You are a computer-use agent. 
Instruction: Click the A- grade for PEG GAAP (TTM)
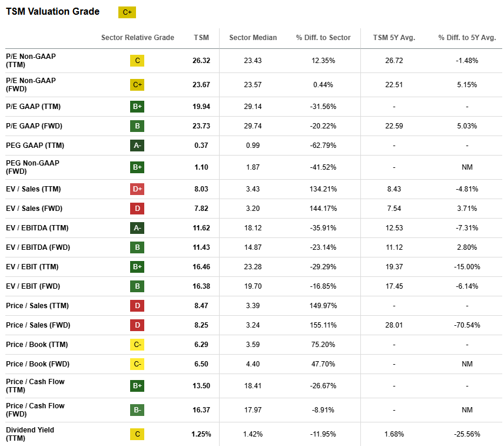click(x=137, y=145)
